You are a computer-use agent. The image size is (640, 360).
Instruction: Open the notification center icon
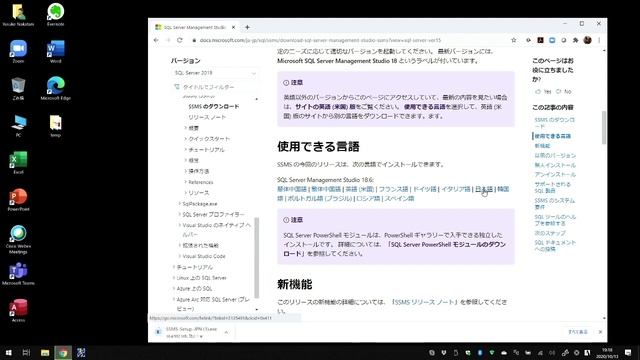628,353
